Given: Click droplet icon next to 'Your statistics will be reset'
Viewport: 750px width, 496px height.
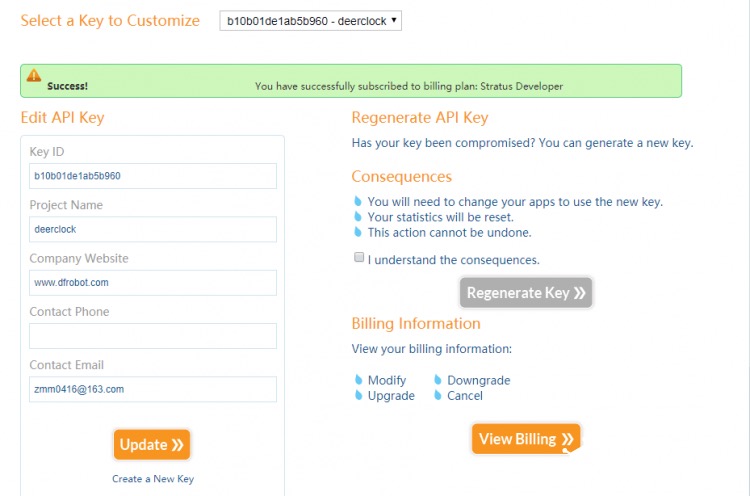Looking at the screenshot, I should (357, 217).
